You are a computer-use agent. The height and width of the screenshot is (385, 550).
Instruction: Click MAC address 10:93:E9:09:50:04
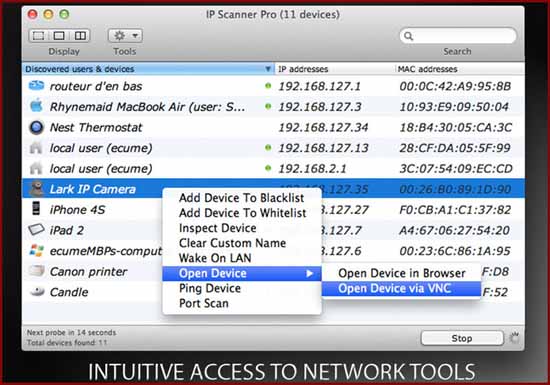[x=454, y=107]
